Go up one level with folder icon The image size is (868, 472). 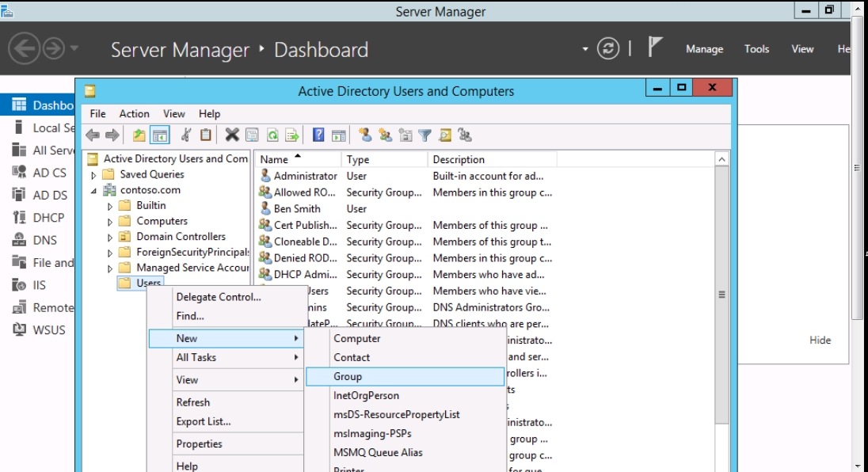coord(139,135)
